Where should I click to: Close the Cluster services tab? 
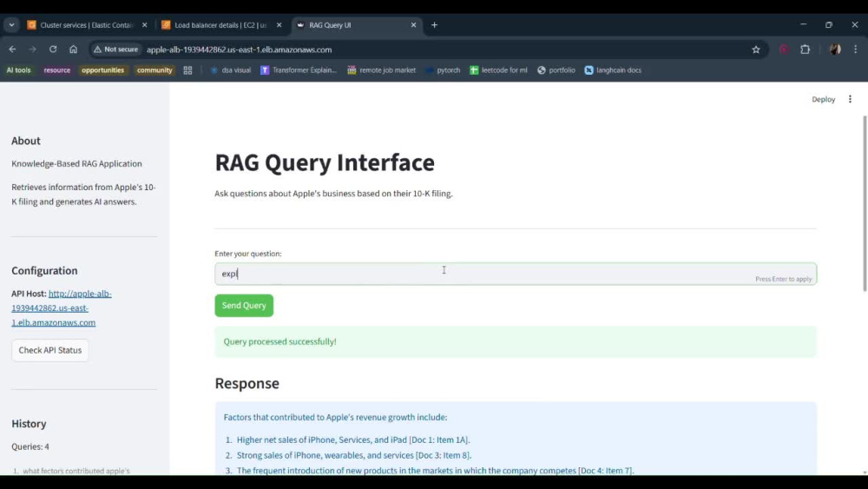point(144,25)
